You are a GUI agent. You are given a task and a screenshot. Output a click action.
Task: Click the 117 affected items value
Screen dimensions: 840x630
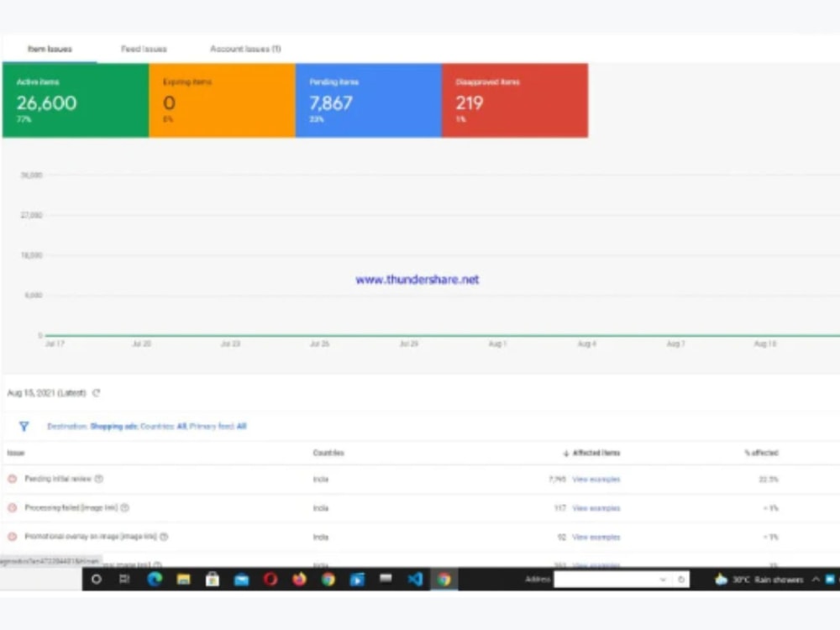tap(559, 508)
